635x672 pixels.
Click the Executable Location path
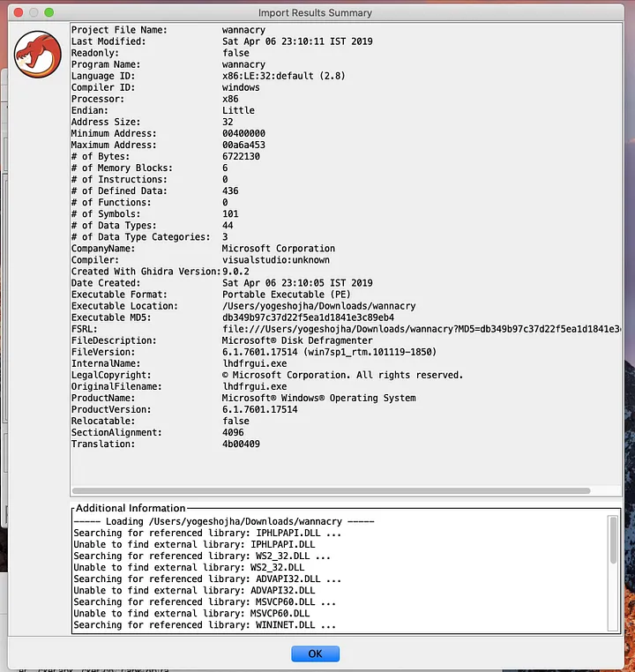coord(318,306)
